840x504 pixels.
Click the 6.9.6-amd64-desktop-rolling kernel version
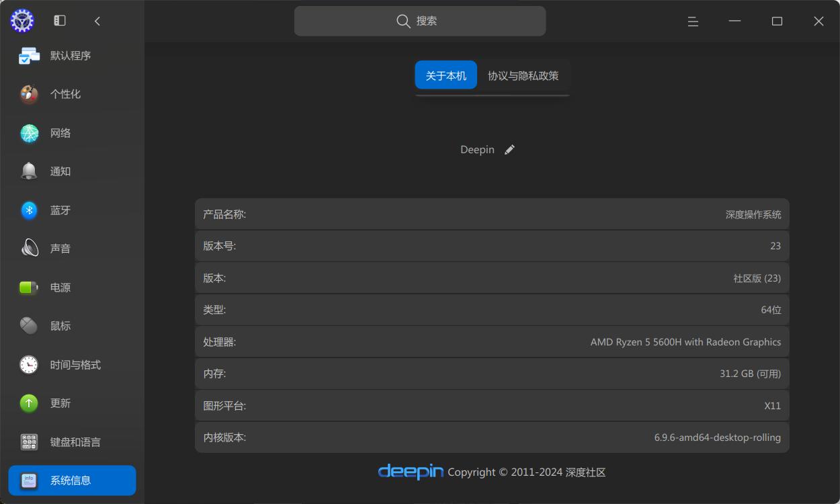click(x=718, y=437)
